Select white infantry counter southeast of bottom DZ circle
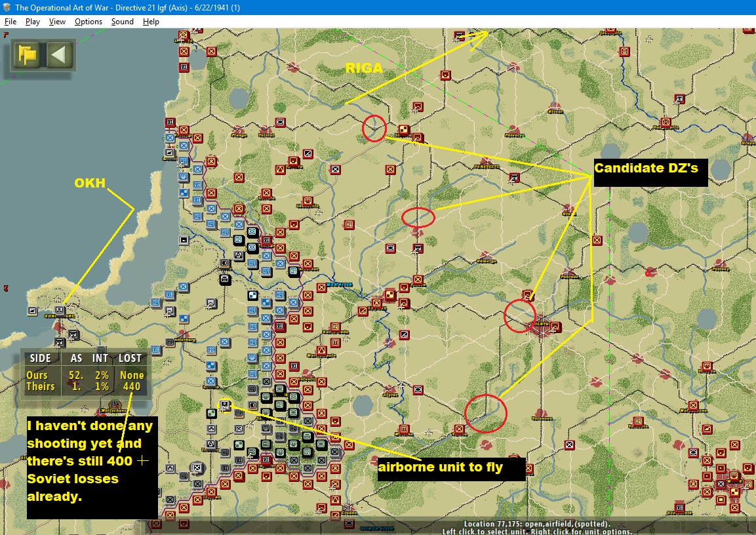This screenshot has width=756, height=535. click(x=569, y=445)
